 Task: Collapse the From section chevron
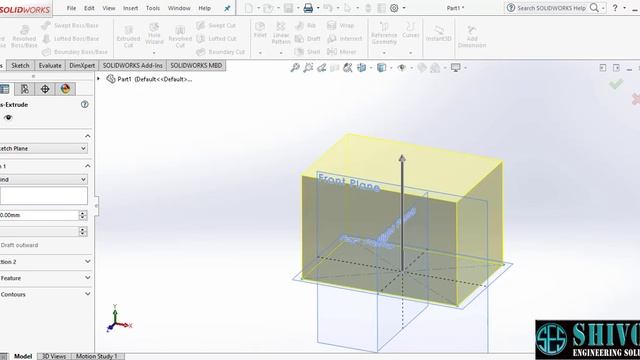point(87,136)
